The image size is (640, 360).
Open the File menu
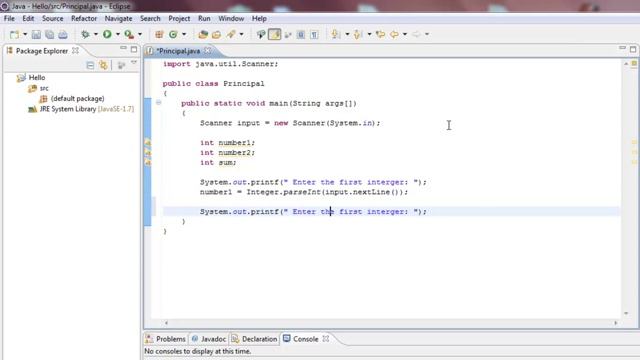[x=9, y=18]
